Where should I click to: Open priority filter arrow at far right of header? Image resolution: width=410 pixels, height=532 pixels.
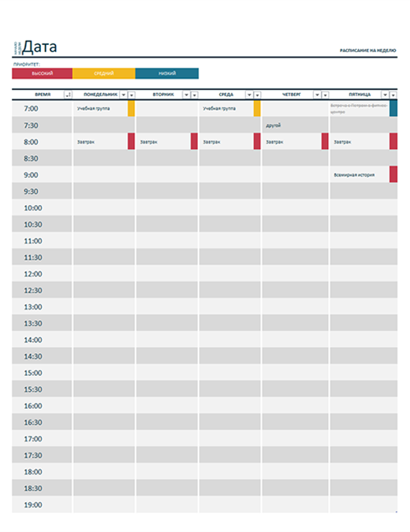click(x=393, y=95)
